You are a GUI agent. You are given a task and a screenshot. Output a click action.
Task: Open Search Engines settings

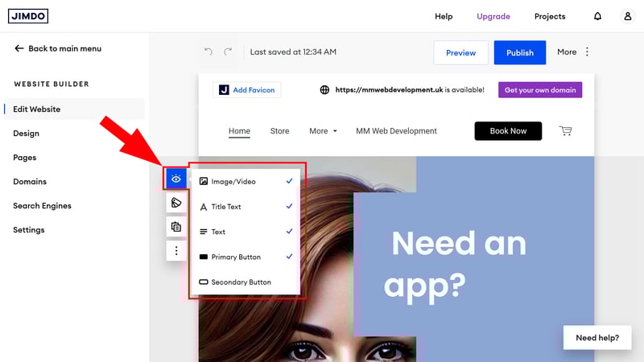(42, 206)
